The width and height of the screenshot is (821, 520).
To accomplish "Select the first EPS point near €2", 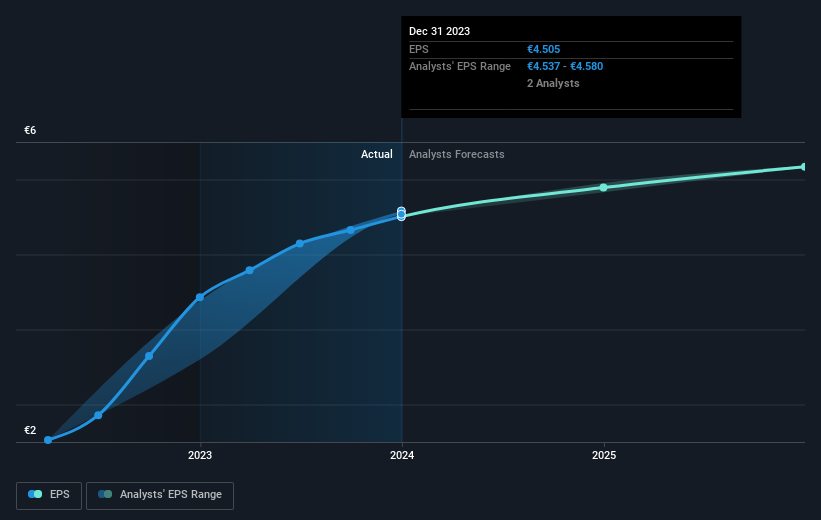I will pyautogui.click(x=48, y=440).
